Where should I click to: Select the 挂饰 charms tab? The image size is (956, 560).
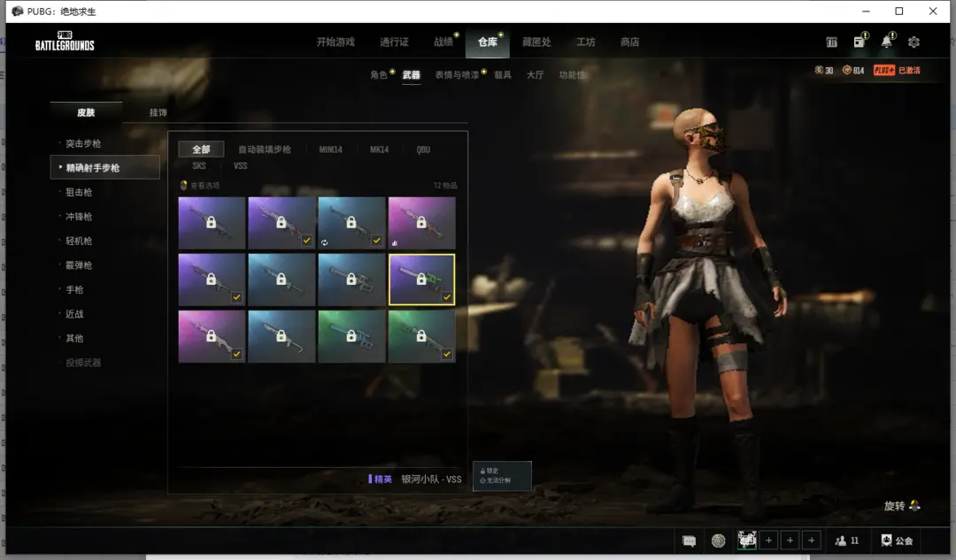(158, 112)
